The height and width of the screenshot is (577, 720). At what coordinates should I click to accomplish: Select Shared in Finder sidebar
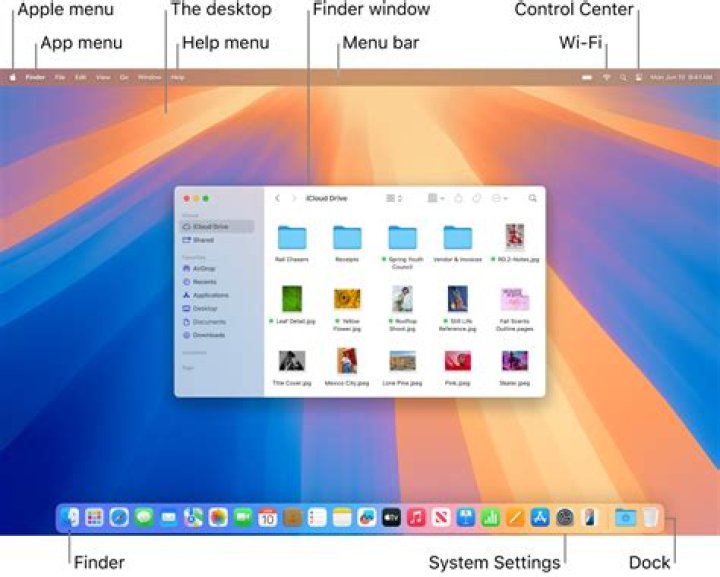(x=216, y=240)
